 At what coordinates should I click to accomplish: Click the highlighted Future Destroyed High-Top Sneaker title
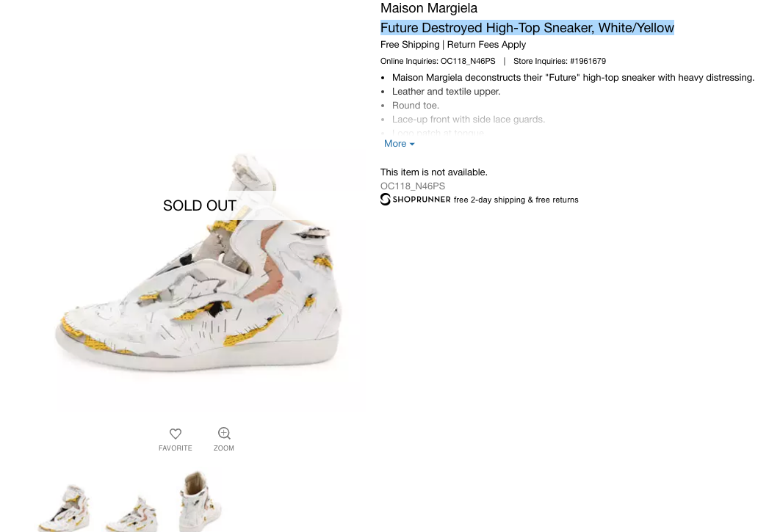(527, 28)
